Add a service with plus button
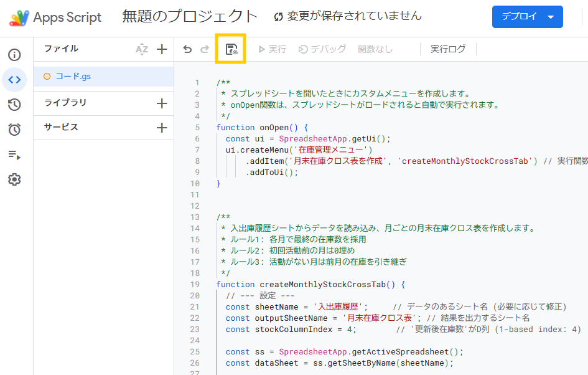The image size is (588, 375). [162, 128]
